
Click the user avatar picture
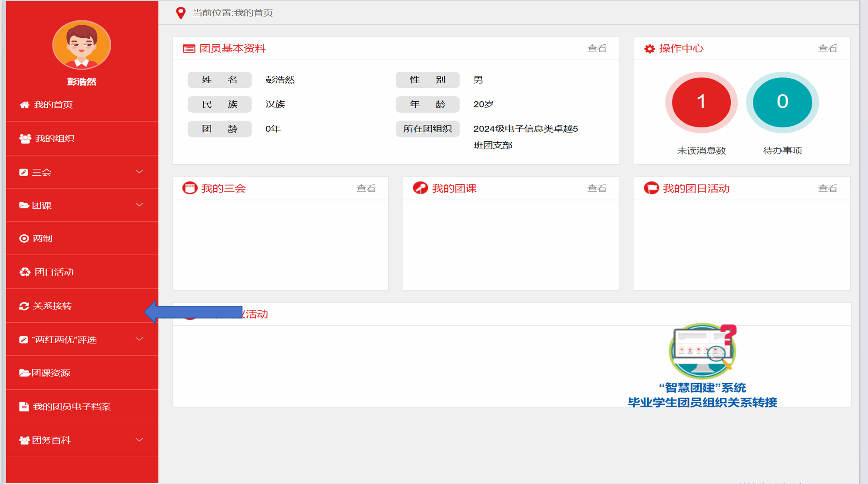[x=82, y=45]
